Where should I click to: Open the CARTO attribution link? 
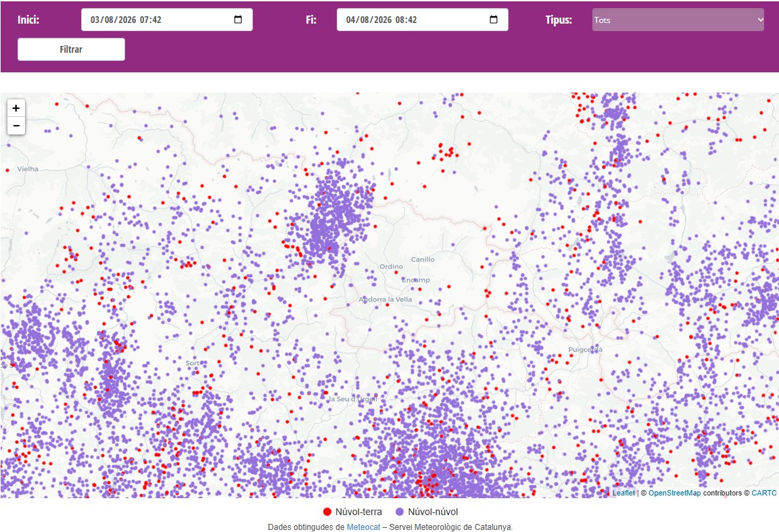764,493
